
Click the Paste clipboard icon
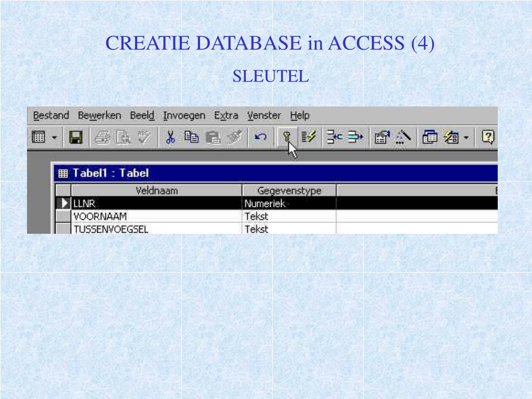[212, 137]
